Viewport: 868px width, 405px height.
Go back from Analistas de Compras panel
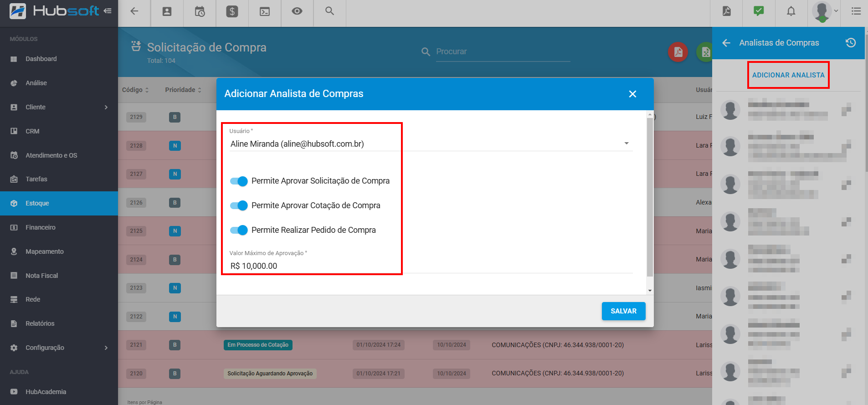pyautogui.click(x=726, y=43)
